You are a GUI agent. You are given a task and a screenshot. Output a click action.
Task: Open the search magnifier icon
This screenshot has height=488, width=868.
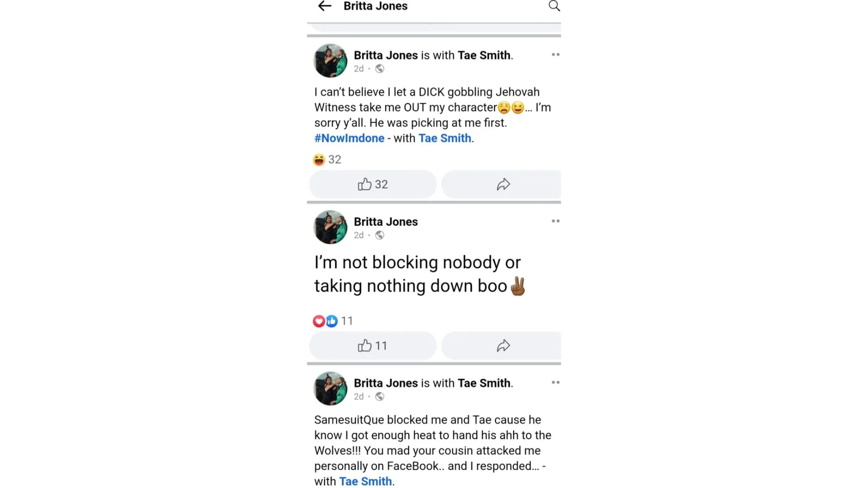(x=554, y=6)
